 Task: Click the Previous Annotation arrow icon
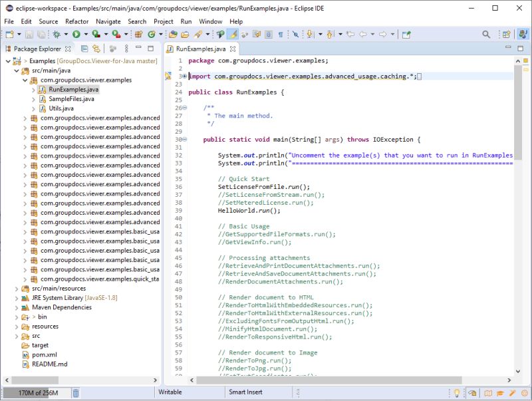pyautogui.click(x=330, y=35)
